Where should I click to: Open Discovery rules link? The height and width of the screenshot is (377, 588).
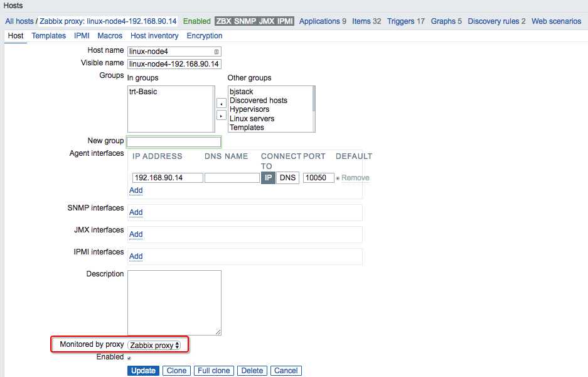tap(493, 21)
